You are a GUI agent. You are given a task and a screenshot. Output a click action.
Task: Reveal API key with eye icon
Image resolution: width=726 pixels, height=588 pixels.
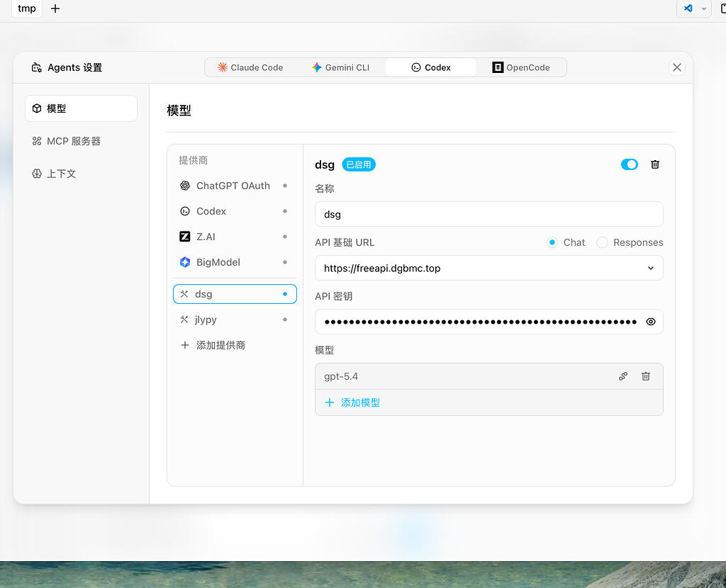pyautogui.click(x=651, y=322)
